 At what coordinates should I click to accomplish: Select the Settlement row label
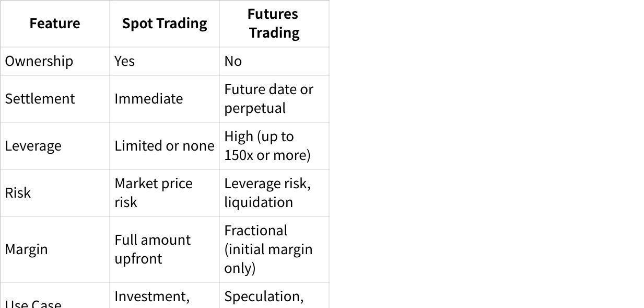coord(40,99)
